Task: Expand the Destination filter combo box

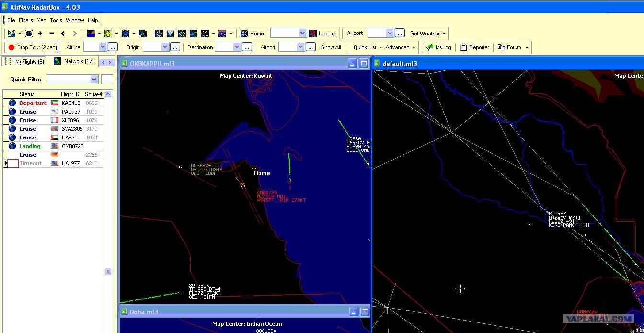Action: [237, 47]
